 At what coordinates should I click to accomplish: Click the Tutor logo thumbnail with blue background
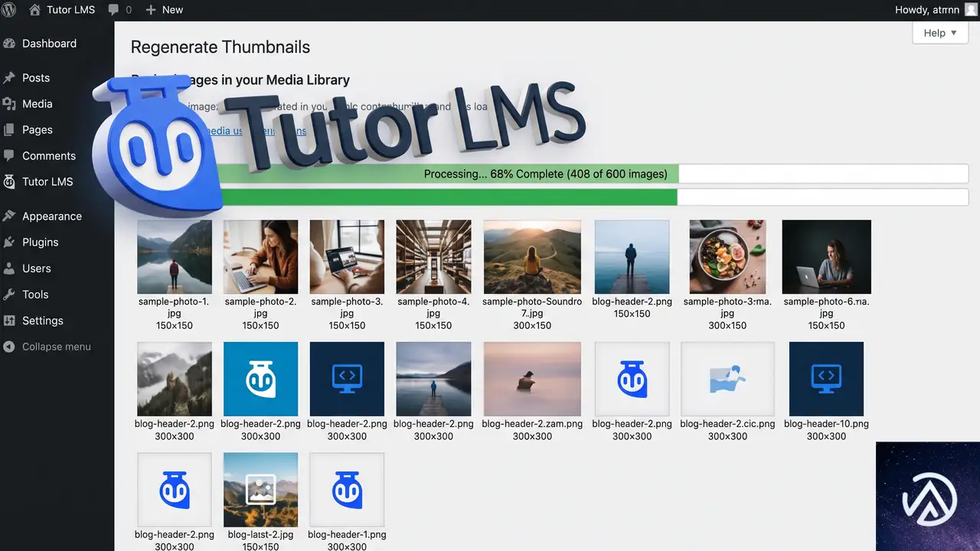pyautogui.click(x=260, y=379)
